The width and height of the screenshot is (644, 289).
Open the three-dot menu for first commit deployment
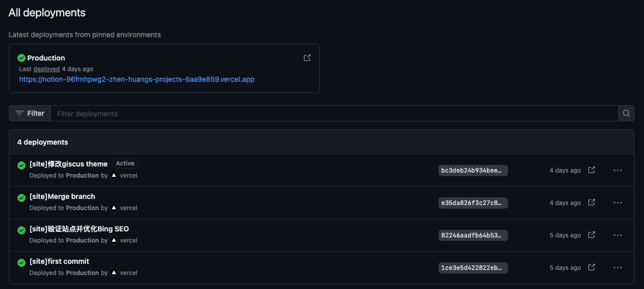click(618, 267)
